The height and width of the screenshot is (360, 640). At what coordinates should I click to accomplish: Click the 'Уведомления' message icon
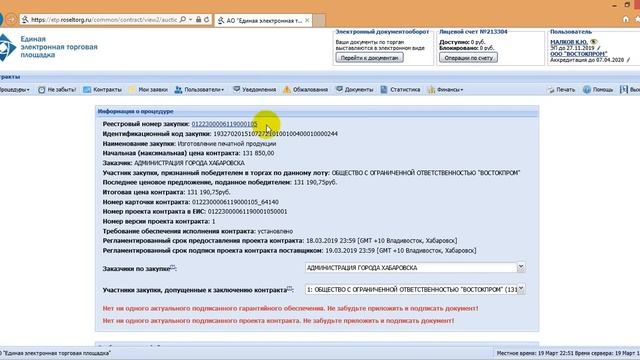coord(236,89)
